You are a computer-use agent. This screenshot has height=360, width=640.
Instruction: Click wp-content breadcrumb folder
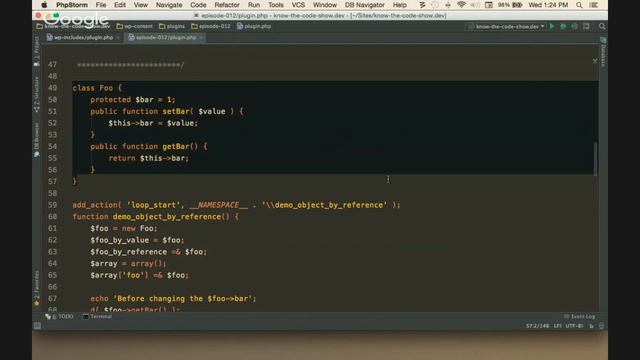[135, 26]
